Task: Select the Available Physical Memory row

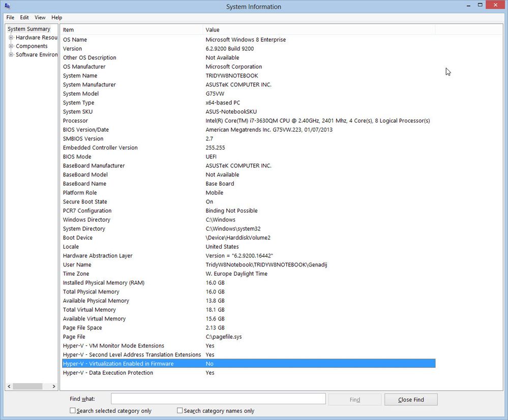Action: point(249,301)
